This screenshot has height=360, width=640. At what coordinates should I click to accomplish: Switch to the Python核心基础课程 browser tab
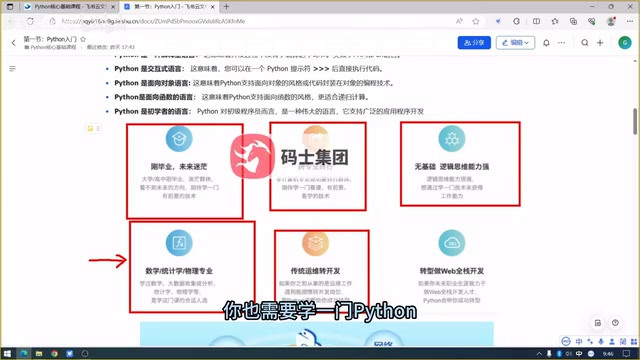pos(69,7)
